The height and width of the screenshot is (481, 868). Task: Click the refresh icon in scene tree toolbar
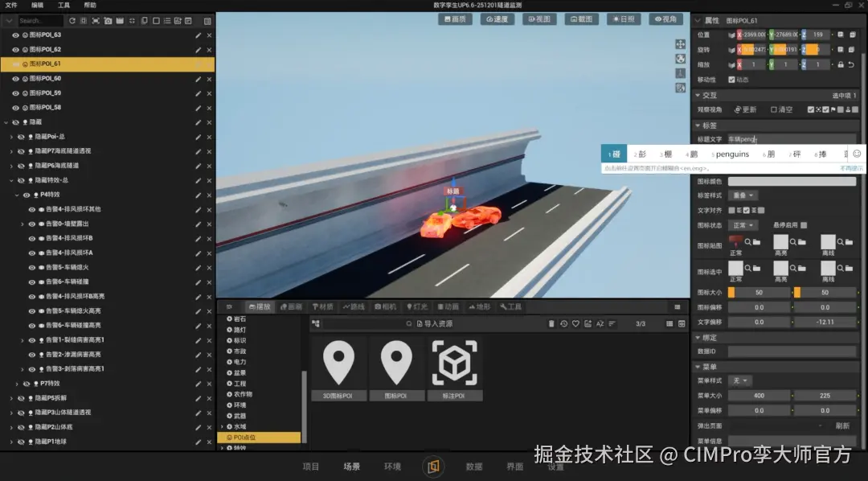72,21
